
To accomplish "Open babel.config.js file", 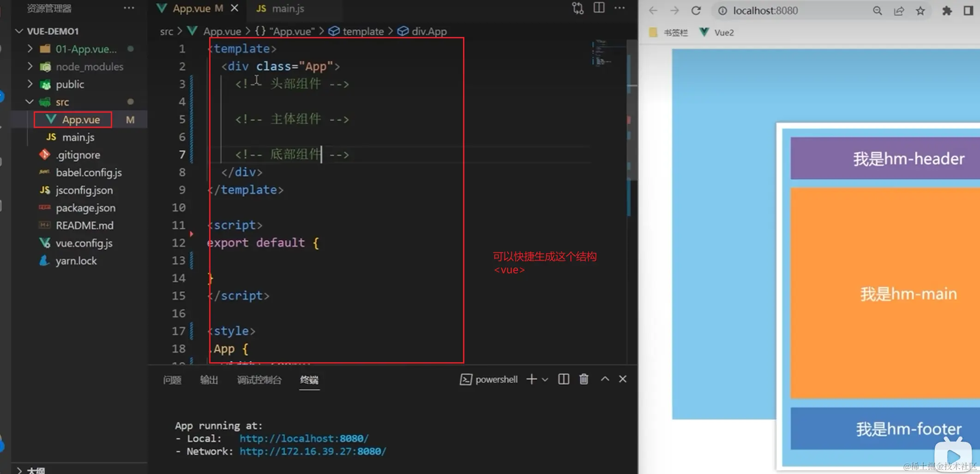I will pyautogui.click(x=89, y=172).
